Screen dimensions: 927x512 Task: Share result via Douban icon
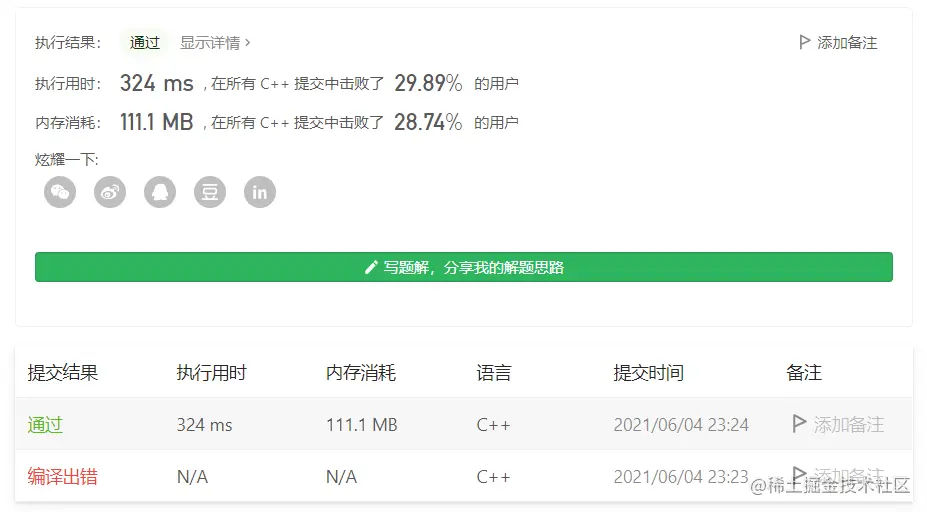210,192
